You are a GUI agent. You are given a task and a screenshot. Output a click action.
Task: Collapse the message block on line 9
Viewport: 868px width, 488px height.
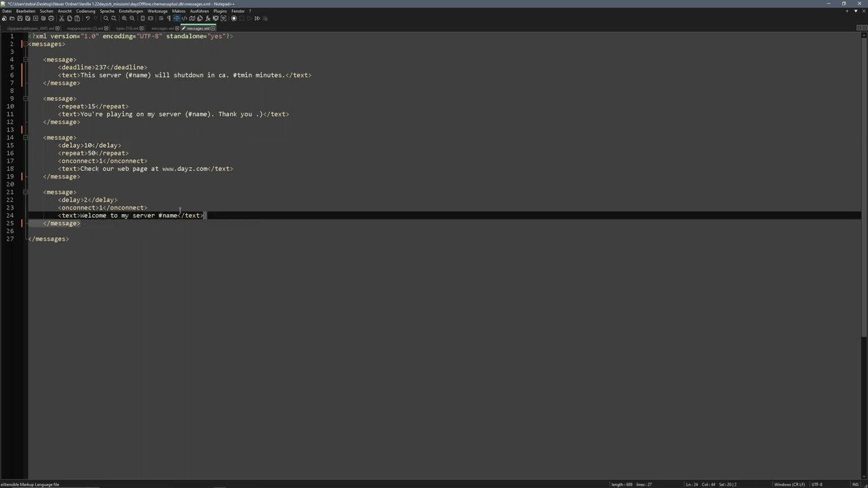[x=25, y=98]
